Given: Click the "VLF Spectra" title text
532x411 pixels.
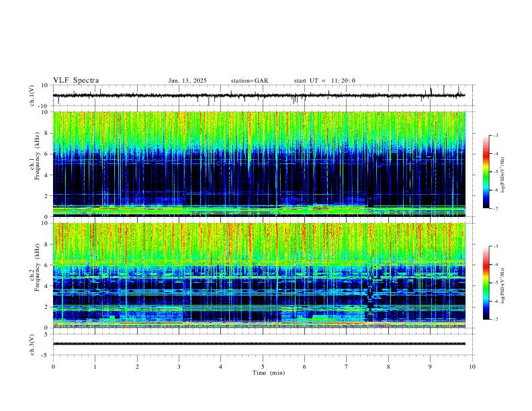Looking at the screenshot, I should point(76,81).
